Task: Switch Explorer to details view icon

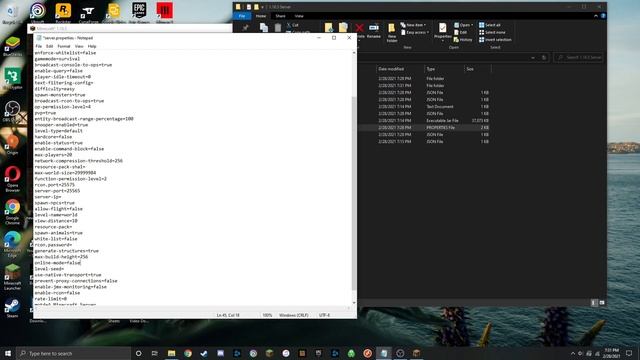Action: [594, 303]
